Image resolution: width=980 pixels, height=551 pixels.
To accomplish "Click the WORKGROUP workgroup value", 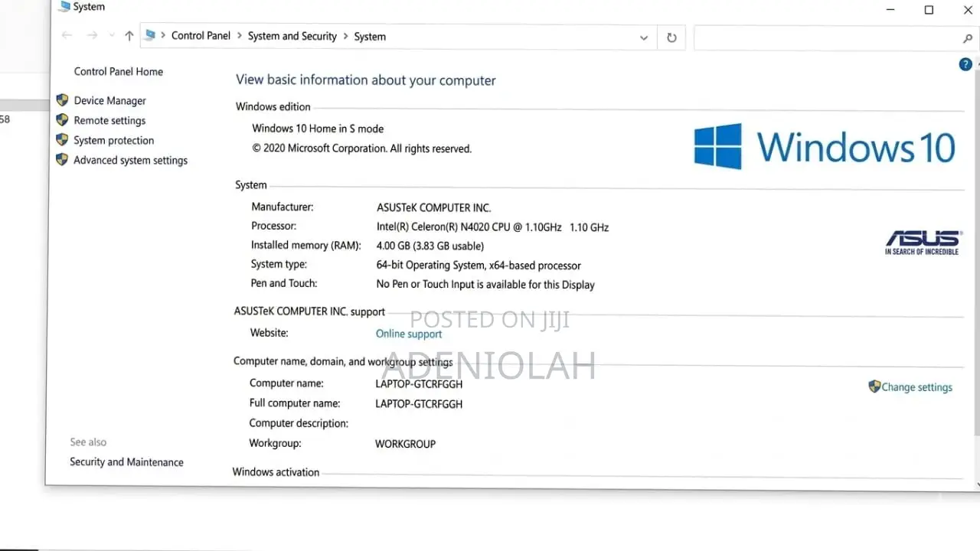I will pos(405,444).
